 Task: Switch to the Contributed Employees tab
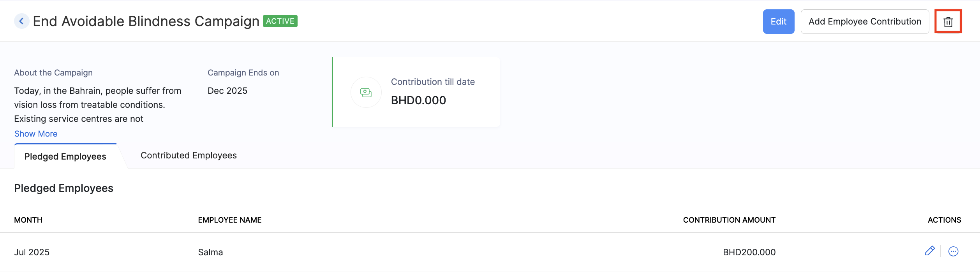tap(189, 156)
